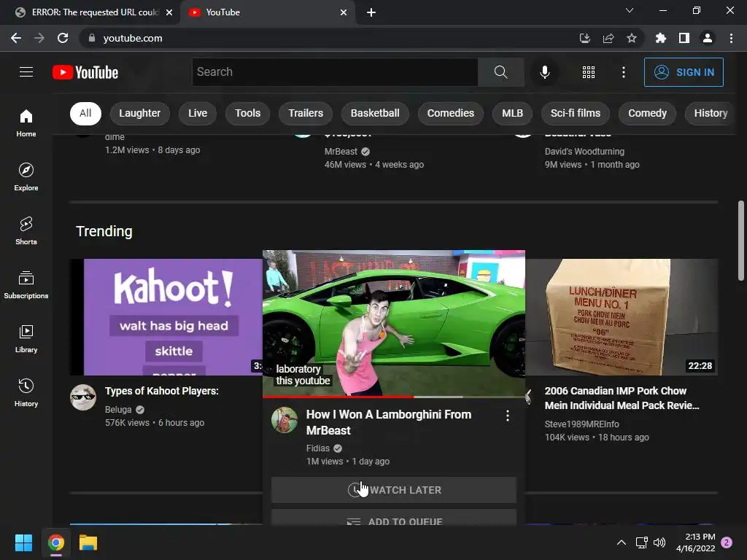This screenshot has width=747, height=560.
Task: Open Steve1989MREInfo channel link
Action: coord(581,424)
